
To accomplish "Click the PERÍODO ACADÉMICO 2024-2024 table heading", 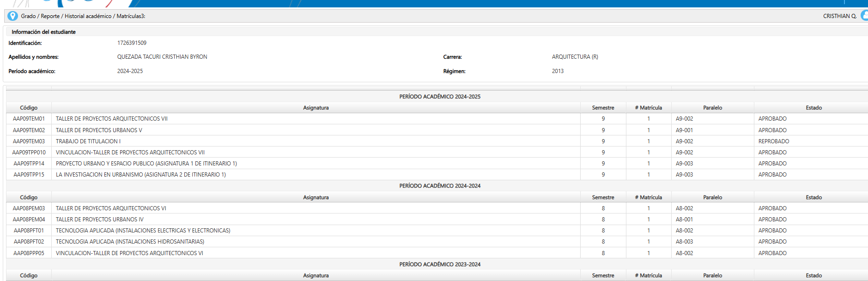I will click(x=440, y=186).
